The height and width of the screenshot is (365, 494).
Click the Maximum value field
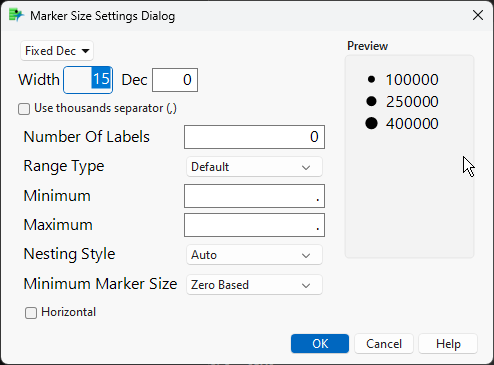254,225
